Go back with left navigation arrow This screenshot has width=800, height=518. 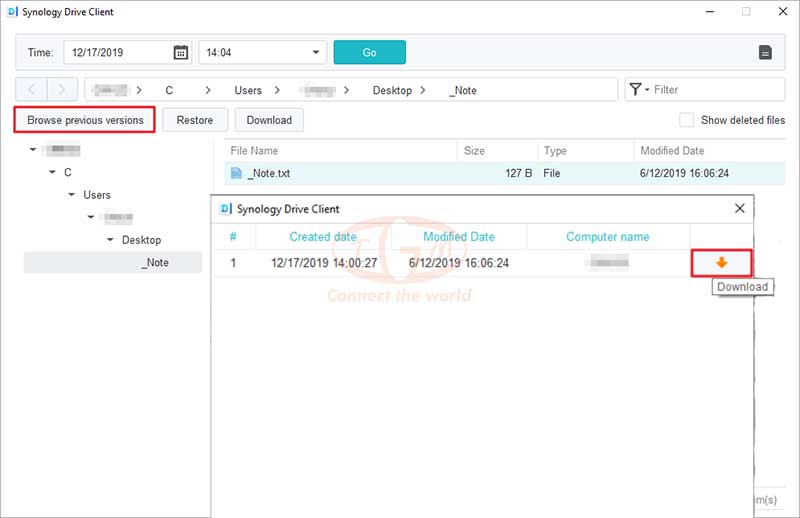32,90
